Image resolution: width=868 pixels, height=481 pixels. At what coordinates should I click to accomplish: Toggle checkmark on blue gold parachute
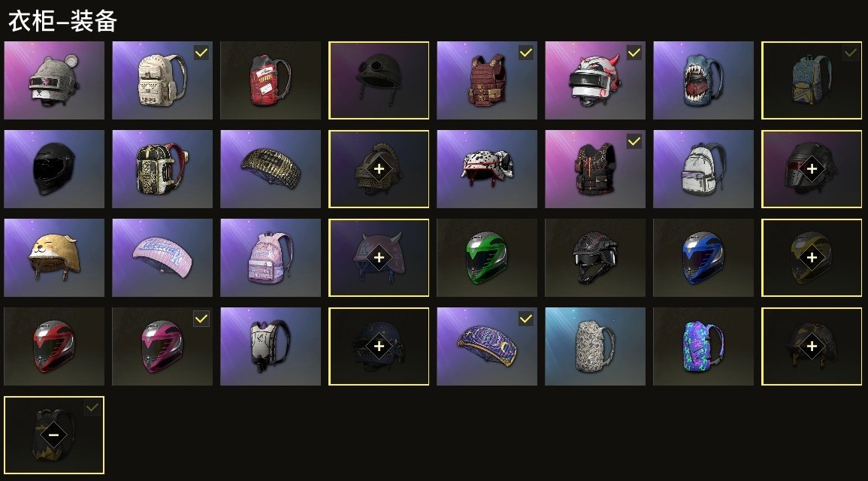click(526, 318)
